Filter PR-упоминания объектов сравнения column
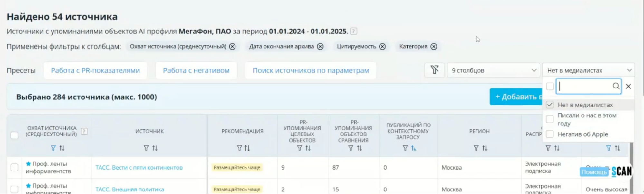 coord(351,148)
